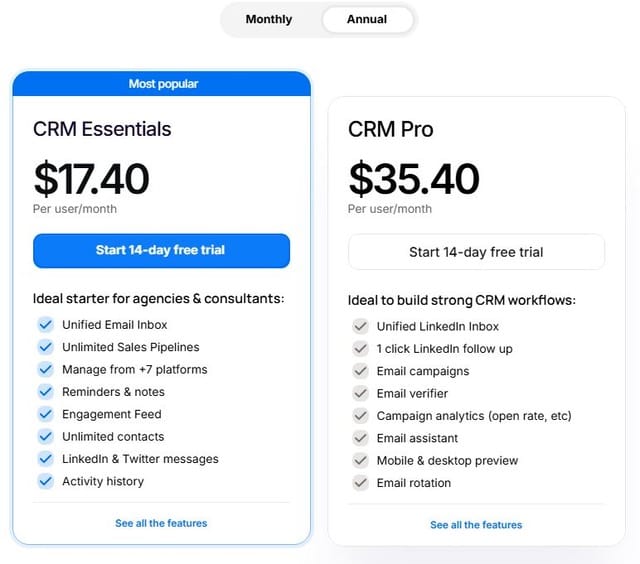Screen dimensions: 640x564
Task: Start CRM Pro 14-day free trial
Action: tap(476, 252)
